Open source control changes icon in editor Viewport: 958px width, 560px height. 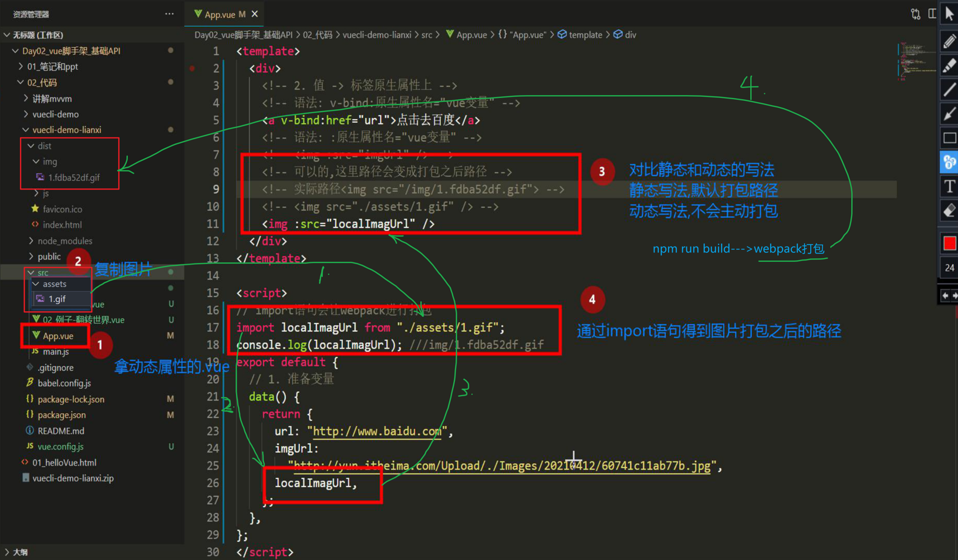(x=915, y=14)
